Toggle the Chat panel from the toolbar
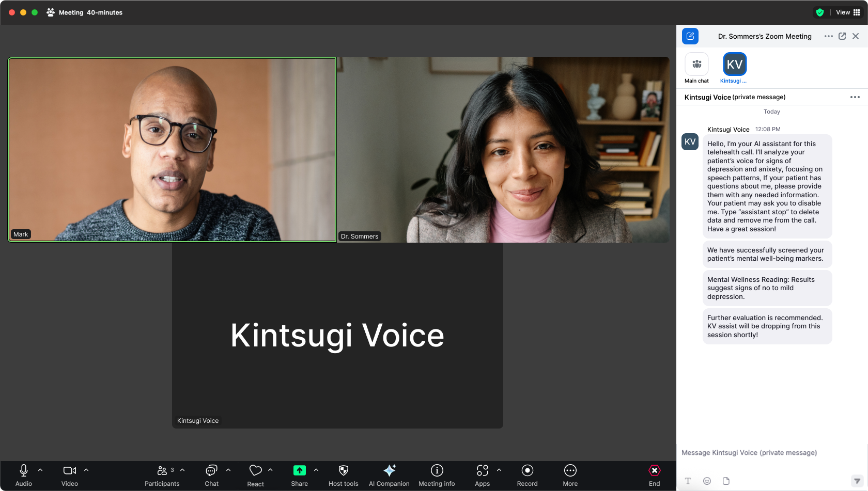 coord(212,476)
